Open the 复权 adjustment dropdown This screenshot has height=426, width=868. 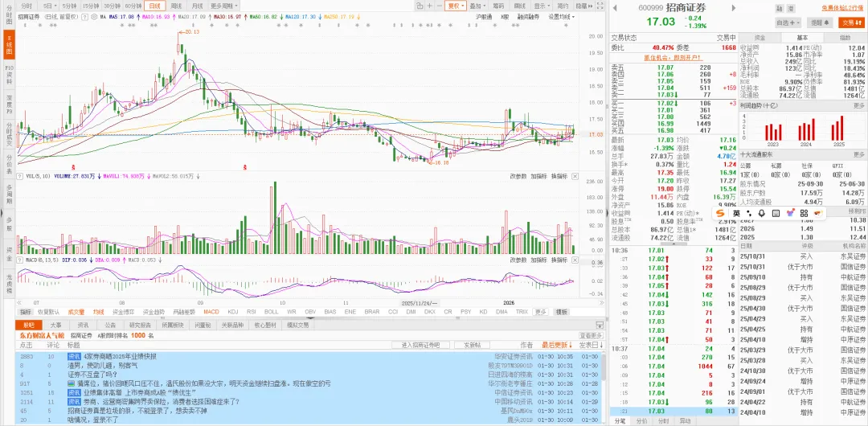pos(457,6)
